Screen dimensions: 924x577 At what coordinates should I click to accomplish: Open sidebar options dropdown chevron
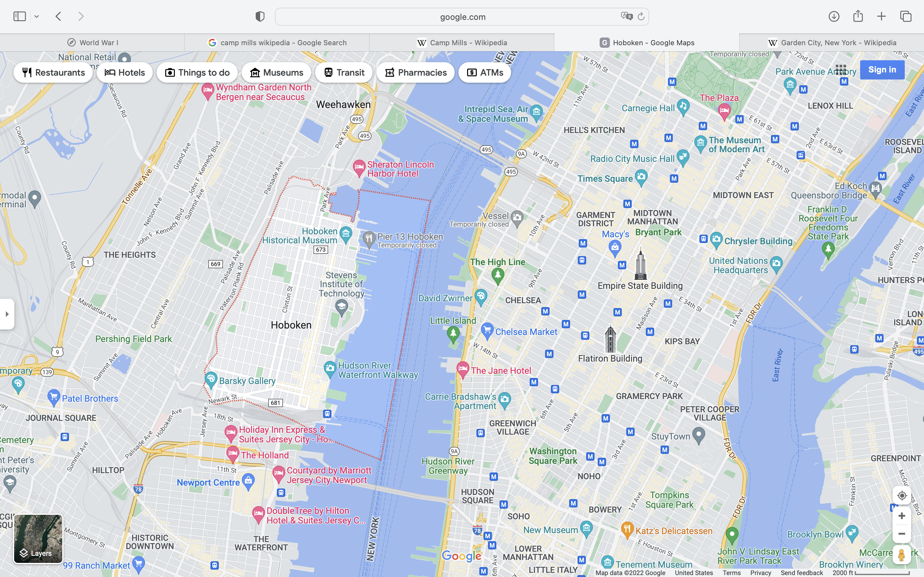click(x=37, y=16)
